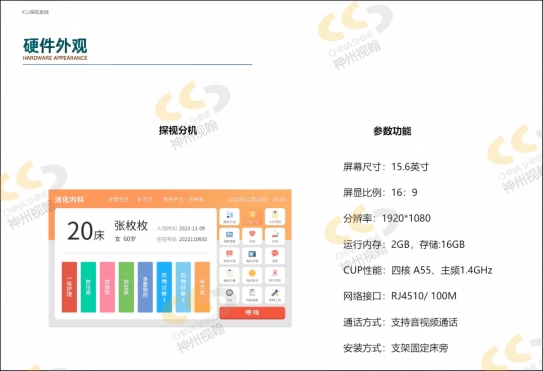The image size is (543, 371).
Task: Open the wrench and screwdriver tools tile
Action: pyautogui.click(x=275, y=295)
